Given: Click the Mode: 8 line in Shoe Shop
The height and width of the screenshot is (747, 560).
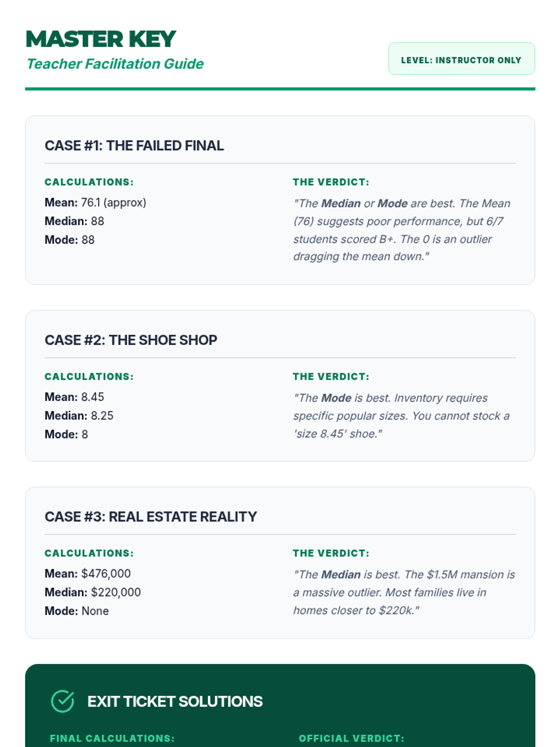Looking at the screenshot, I should pos(66,435).
